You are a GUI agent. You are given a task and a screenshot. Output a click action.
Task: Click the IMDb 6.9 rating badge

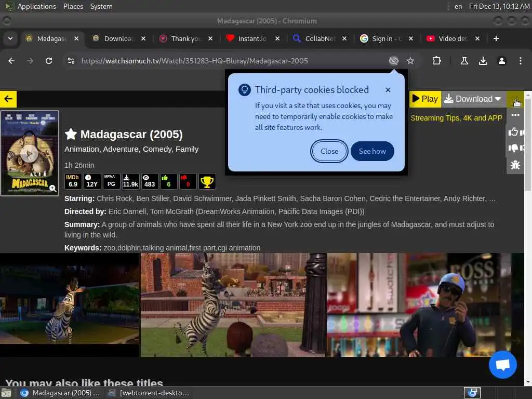73,181
